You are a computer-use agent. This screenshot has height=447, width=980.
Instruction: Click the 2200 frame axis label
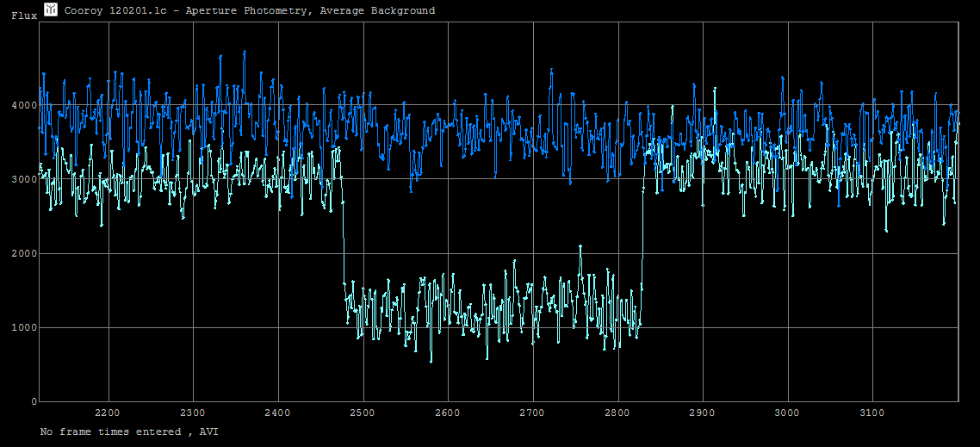pyautogui.click(x=109, y=413)
